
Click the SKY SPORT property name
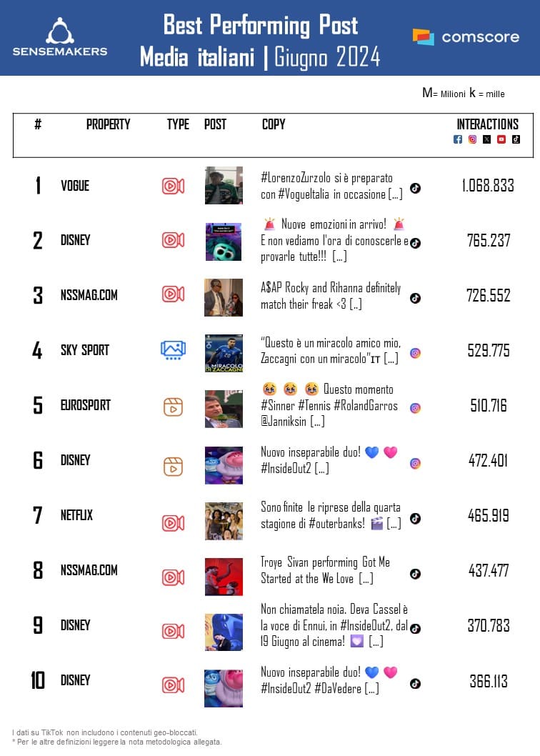click(84, 351)
